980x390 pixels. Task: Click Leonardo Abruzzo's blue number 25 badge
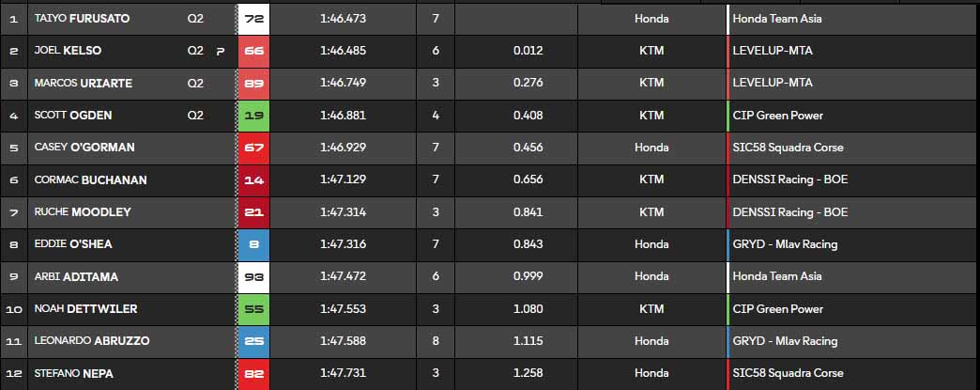(x=253, y=341)
